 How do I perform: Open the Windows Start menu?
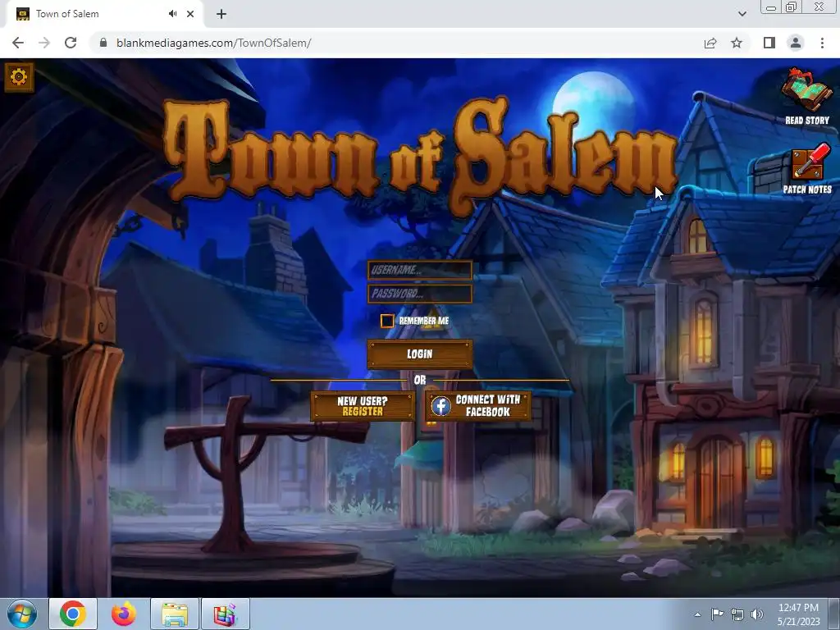click(x=22, y=614)
